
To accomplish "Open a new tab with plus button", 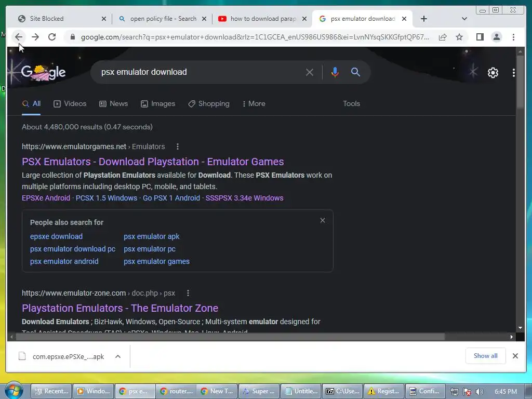I will 424,19.
